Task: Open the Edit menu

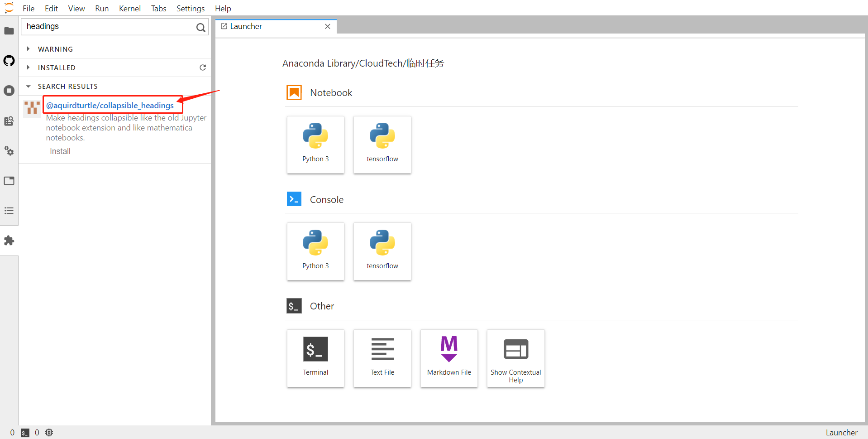Action: coord(51,8)
